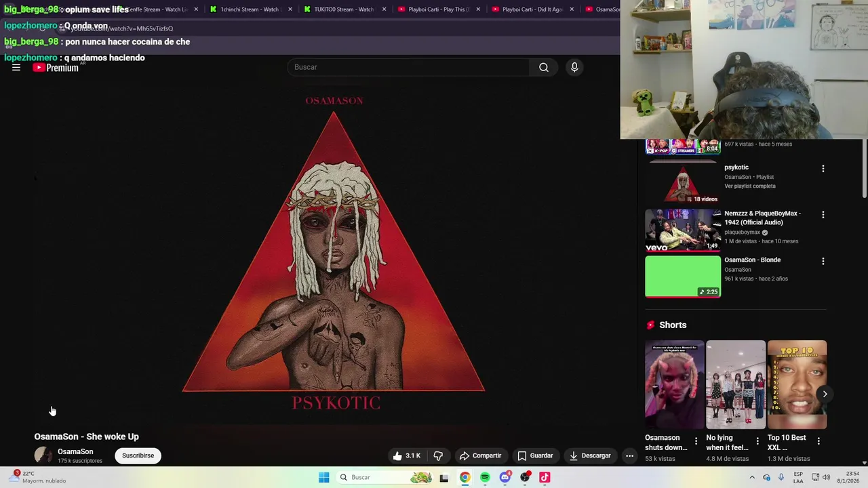Click the Buscar search input field

pos(408,67)
